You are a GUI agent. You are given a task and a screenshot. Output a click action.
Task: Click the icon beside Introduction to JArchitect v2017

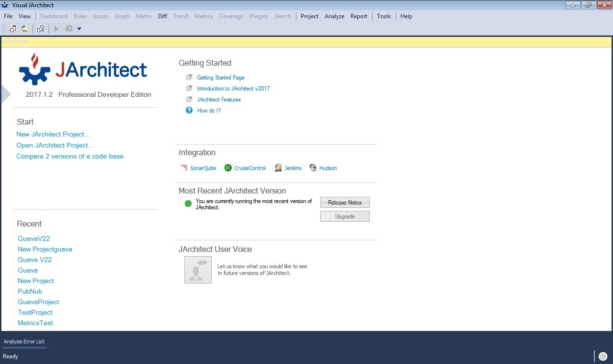coord(189,88)
